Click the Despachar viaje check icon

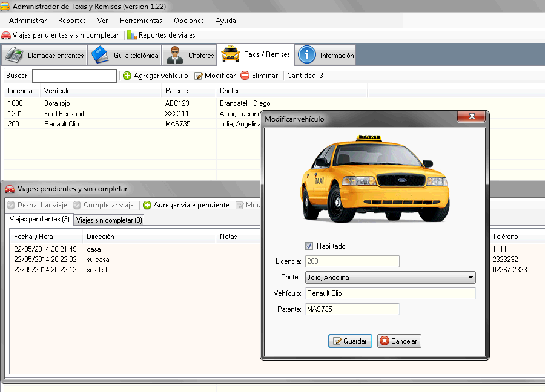point(11,205)
